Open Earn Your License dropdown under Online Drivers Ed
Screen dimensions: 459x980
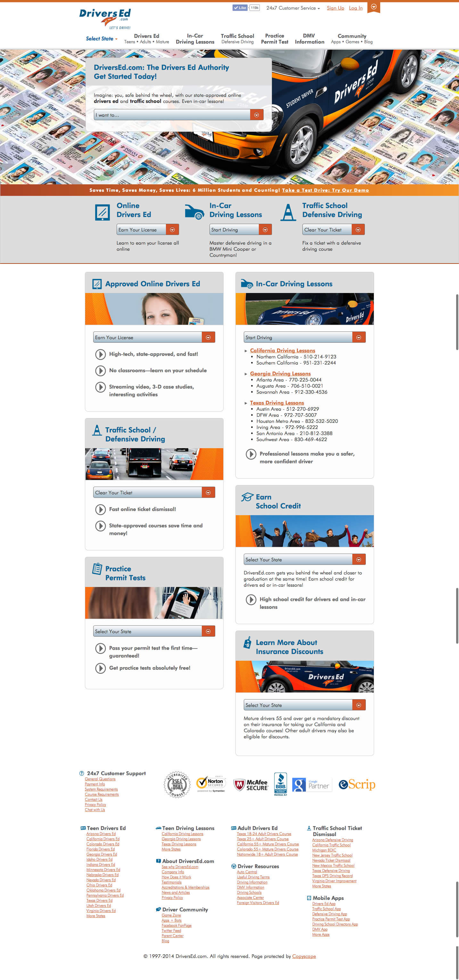pyautogui.click(x=147, y=230)
